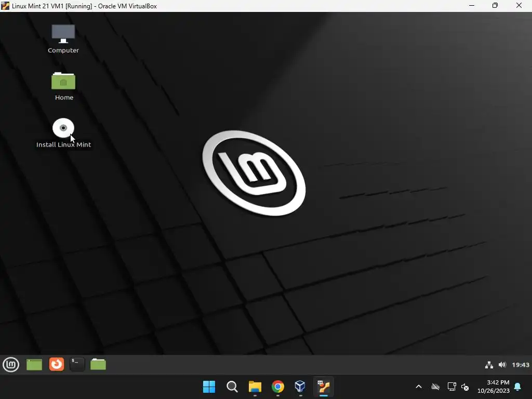
Task: Open the Windows Start menu
Action: point(209,387)
